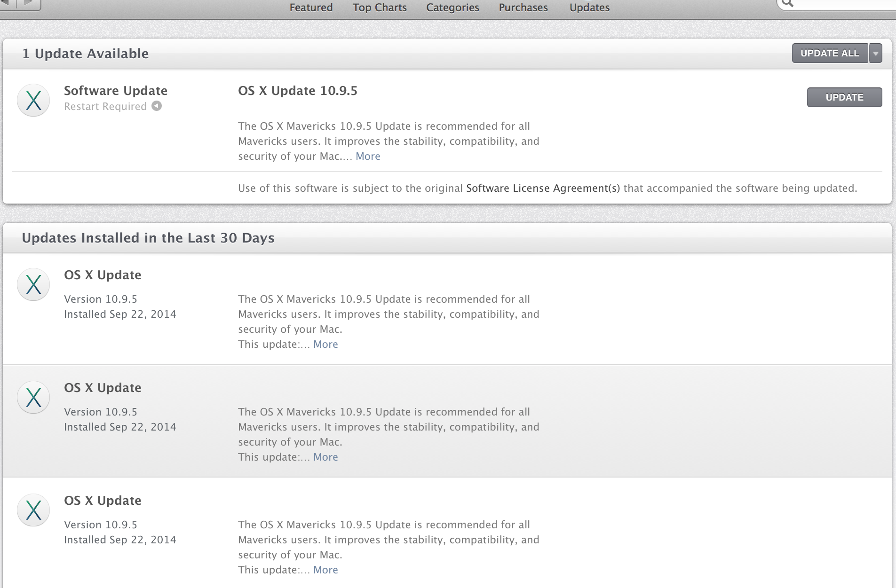Open the Categories tab

point(452,8)
